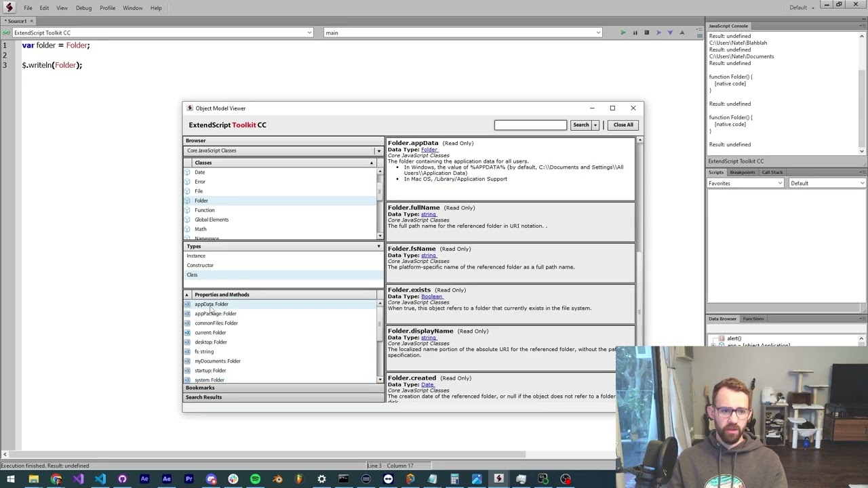
Task: Follow the Boolean data type link
Action: point(431,296)
